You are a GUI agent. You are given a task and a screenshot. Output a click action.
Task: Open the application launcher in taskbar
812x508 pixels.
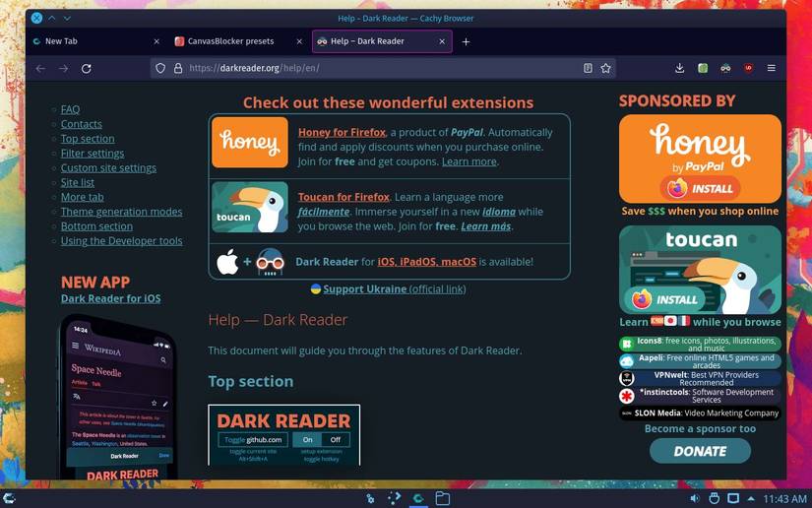coord(9,499)
